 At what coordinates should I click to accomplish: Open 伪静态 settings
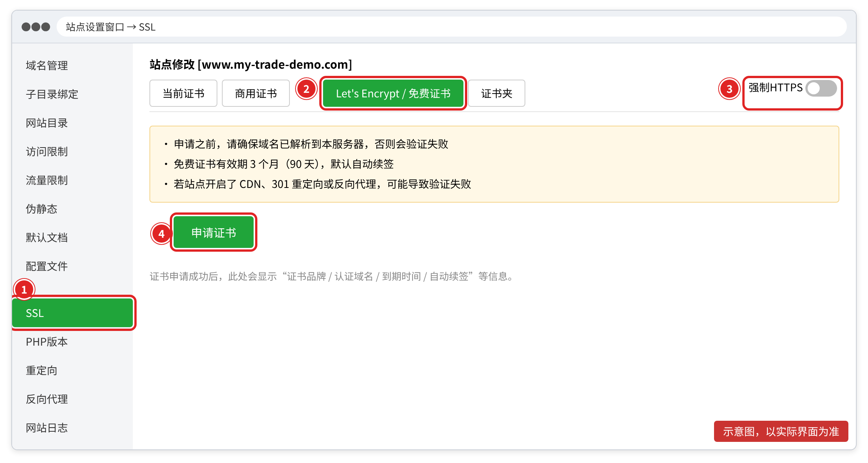pos(42,209)
